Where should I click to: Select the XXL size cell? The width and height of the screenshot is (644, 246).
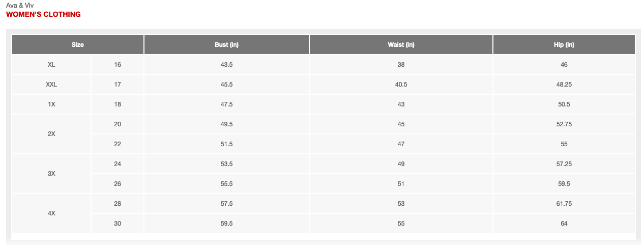click(x=51, y=85)
